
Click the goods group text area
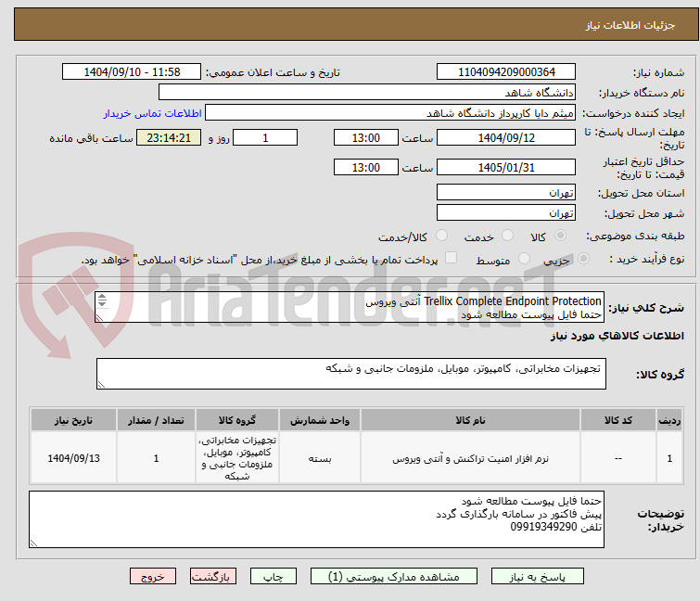351,374
